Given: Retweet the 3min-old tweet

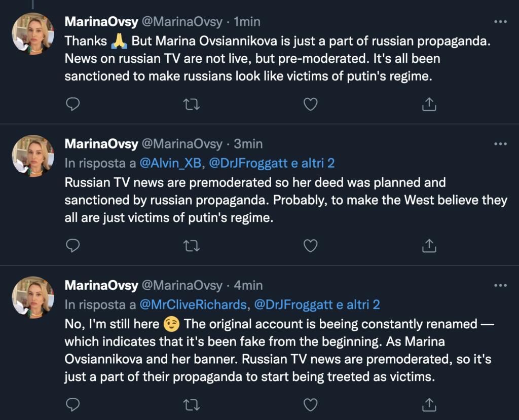Looking at the screenshot, I should coord(192,245).
